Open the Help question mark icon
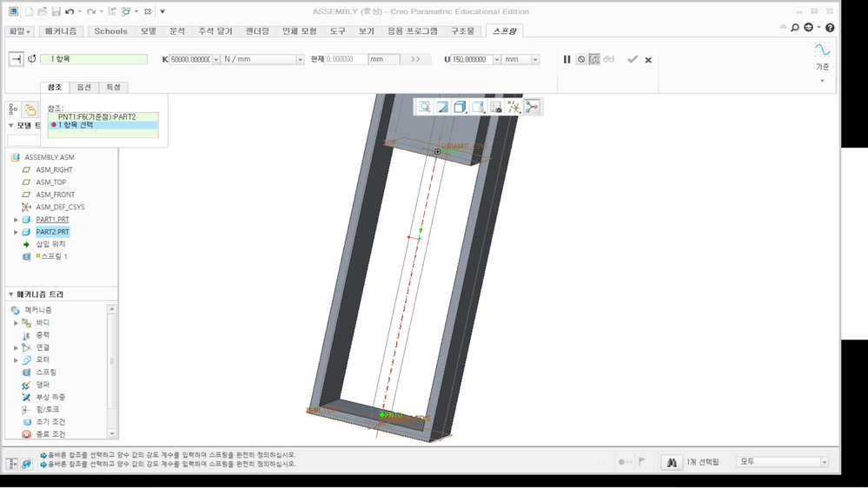The height and width of the screenshot is (488, 868). coord(830,28)
